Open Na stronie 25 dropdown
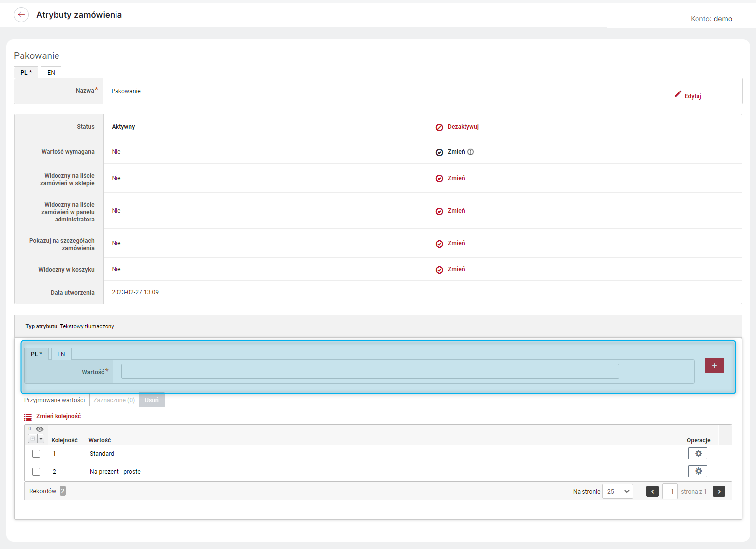The height and width of the screenshot is (549, 756). pyautogui.click(x=618, y=492)
